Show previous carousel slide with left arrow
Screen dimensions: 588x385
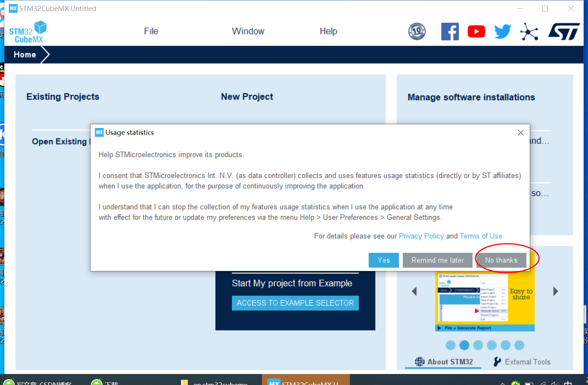pyautogui.click(x=414, y=291)
